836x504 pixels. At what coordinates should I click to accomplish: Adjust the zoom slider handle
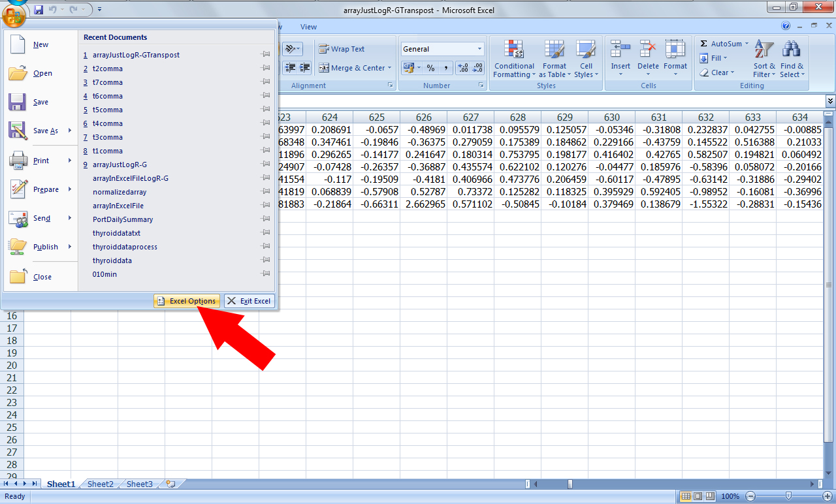(789, 496)
